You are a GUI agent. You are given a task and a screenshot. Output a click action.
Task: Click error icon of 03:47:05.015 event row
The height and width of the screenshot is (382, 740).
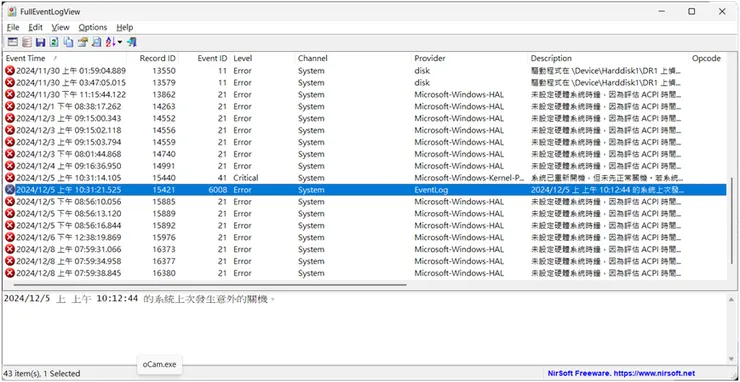[10, 83]
